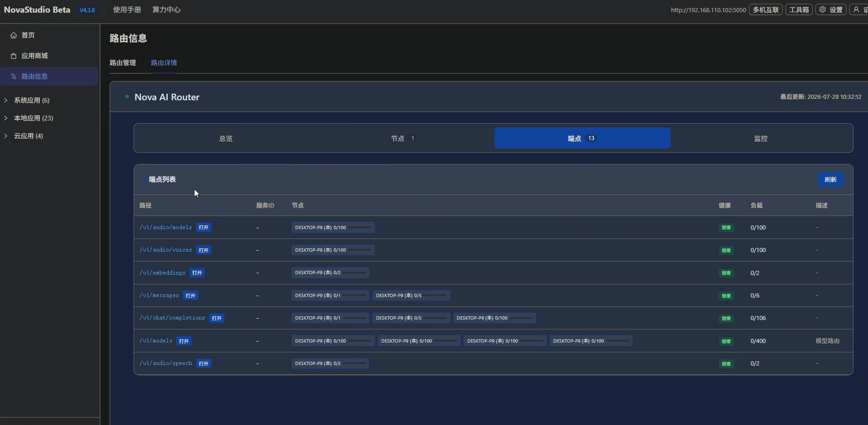Click the 模型路由 description text
The height and width of the screenshot is (425, 868).
(828, 341)
